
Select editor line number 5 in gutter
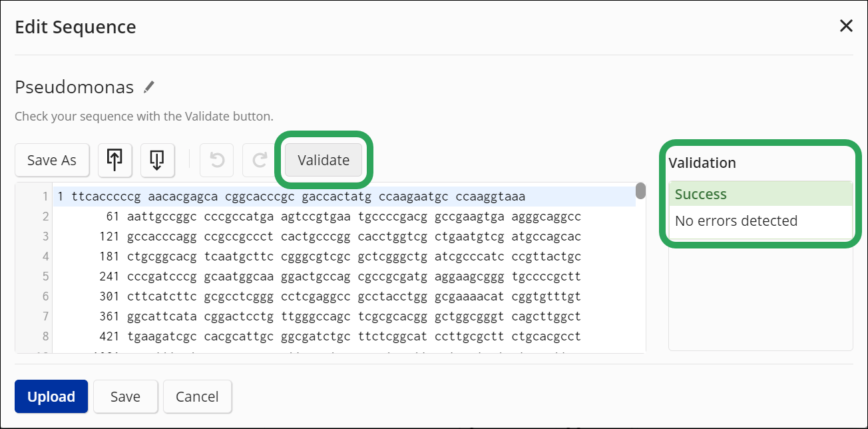click(x=45, y=276)
